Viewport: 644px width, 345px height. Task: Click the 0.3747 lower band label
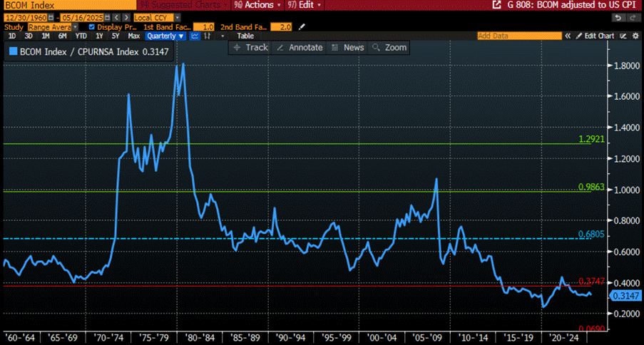[x=591, y=281]
